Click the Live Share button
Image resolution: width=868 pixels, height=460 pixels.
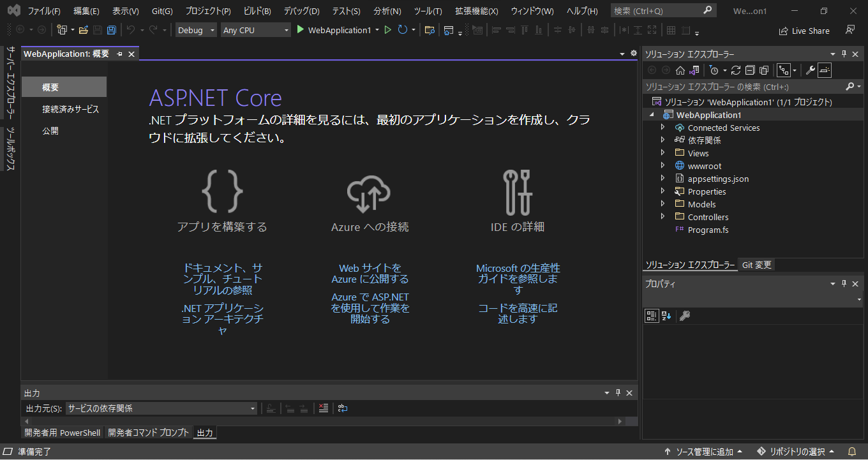804,31
